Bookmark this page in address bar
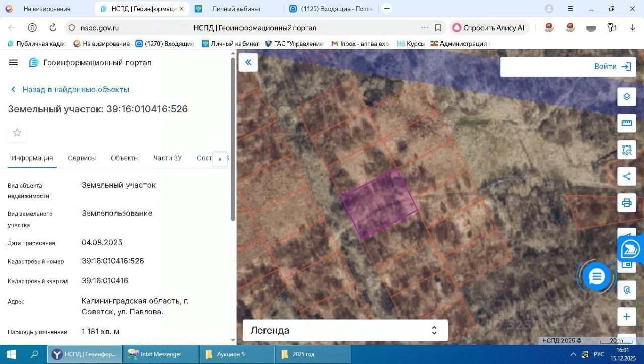This screenshot has width=644, height=364. [x=438, y=28]
